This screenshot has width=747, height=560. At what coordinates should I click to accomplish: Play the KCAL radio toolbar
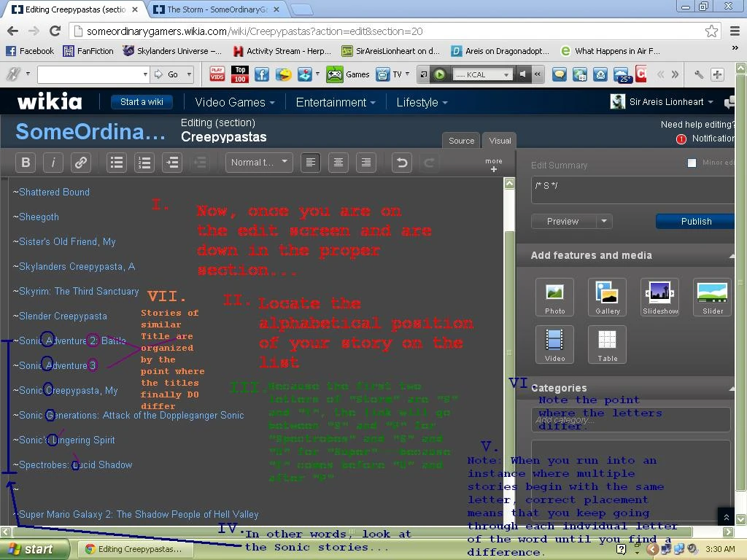pos(440,74)
